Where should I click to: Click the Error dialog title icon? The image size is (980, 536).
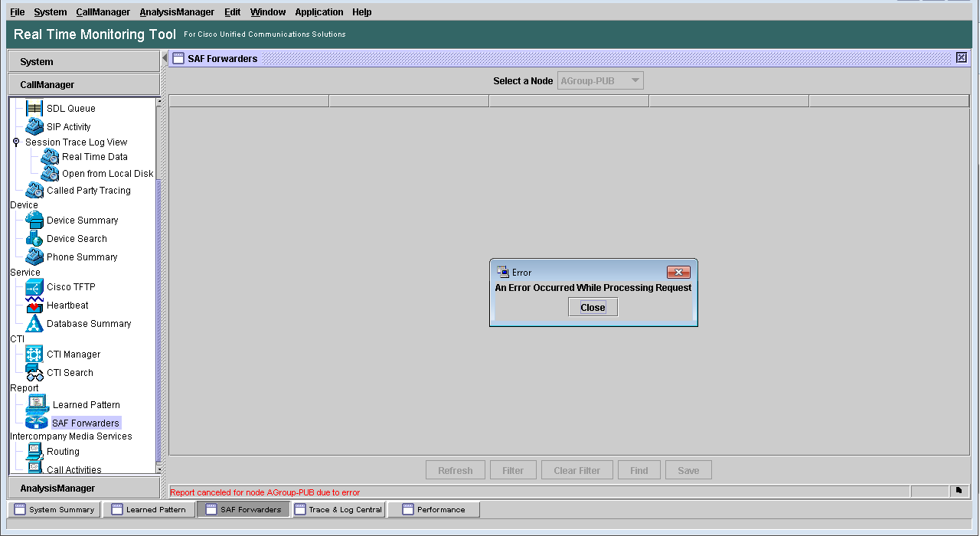coord(503,272)
